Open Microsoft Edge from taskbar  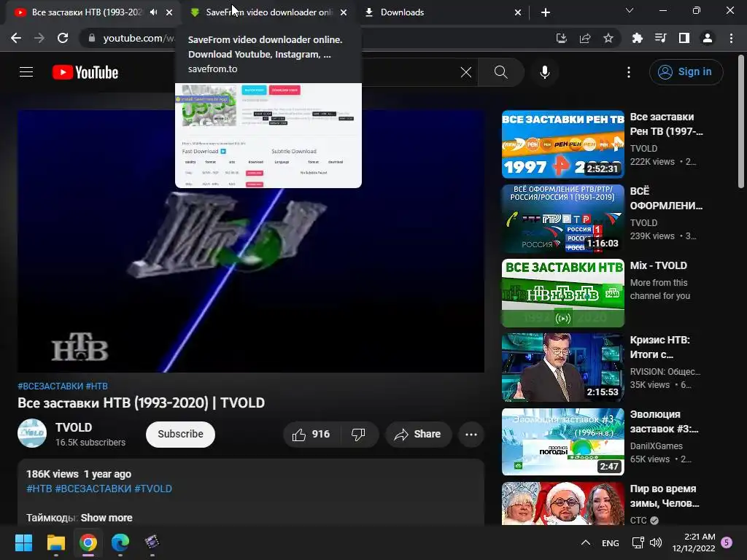[120, 542]
